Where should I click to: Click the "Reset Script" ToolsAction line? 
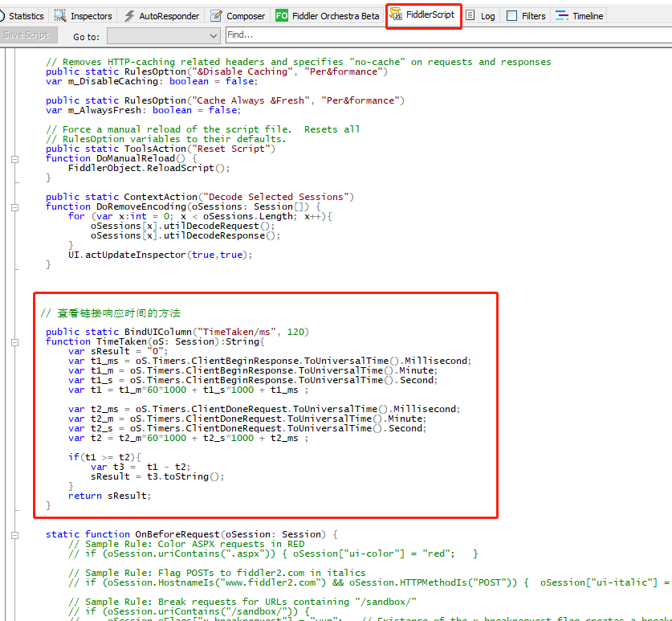coord(161,149)
